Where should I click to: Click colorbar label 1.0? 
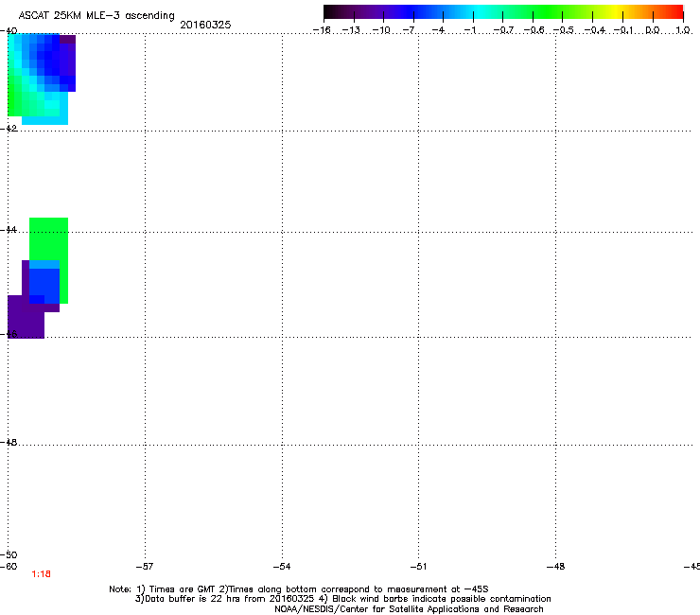(x=683, y=30)
